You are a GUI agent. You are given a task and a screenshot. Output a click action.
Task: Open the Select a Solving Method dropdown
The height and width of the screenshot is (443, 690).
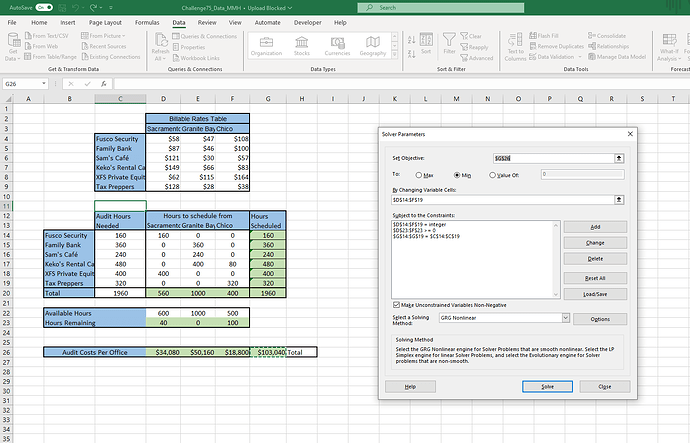coord(565,318)
